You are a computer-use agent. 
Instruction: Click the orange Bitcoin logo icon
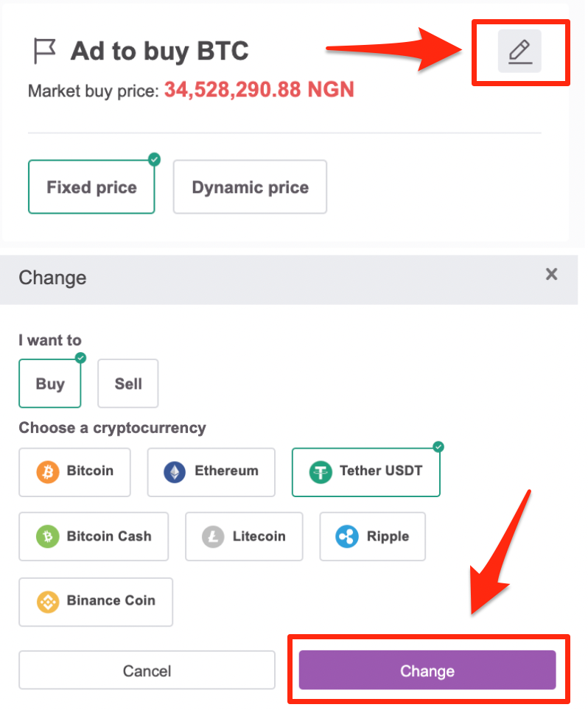[48, 472]
